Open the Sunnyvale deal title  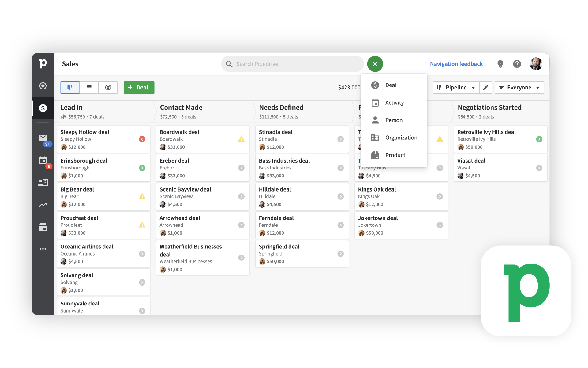(80, 304)
